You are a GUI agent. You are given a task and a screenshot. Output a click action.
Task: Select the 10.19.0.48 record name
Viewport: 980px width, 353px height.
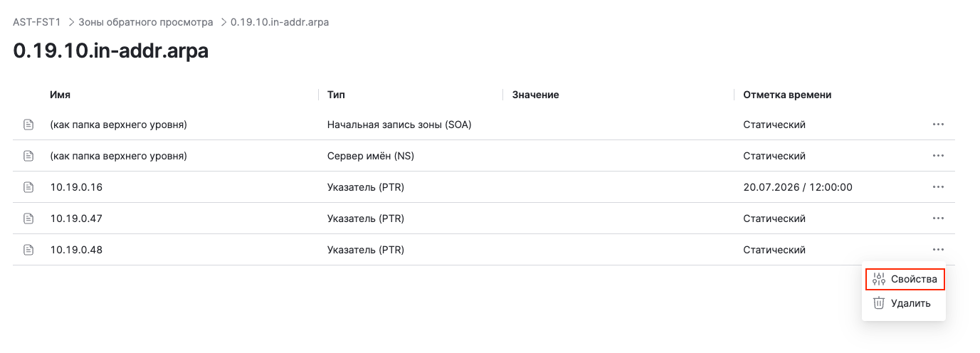76,250
